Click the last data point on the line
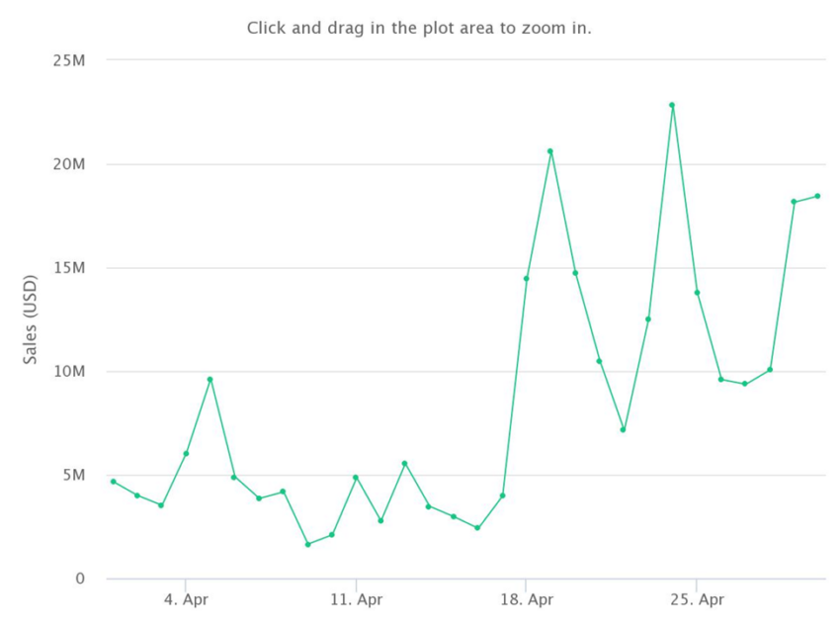The width and height of the screenshot is (840, 630). (x=817, y=196)
